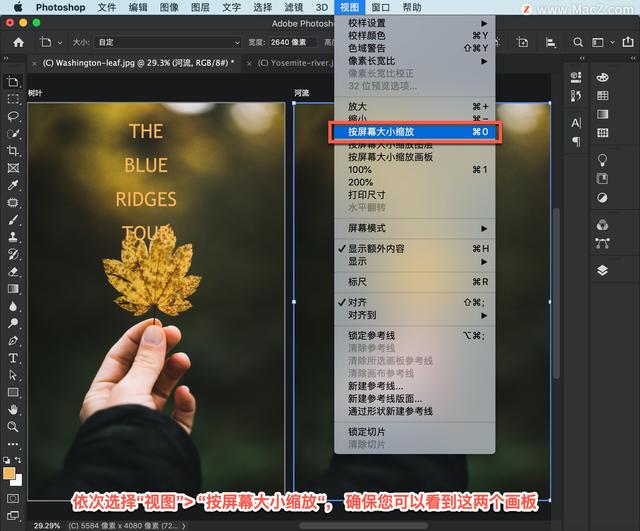Screen dimensions: 640x531
Task: Select the Gradient tool
Action: pyautogui.click(x=13, y=289)
